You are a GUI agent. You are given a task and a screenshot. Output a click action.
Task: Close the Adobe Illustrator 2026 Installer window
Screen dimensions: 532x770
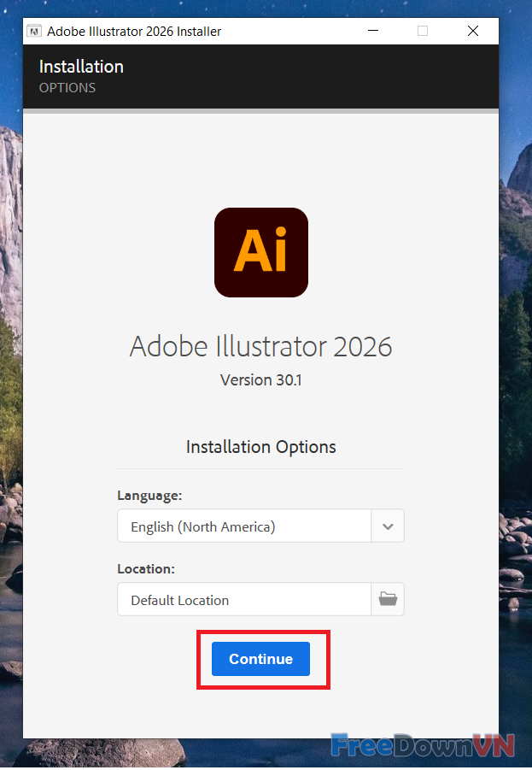[473, 32]
